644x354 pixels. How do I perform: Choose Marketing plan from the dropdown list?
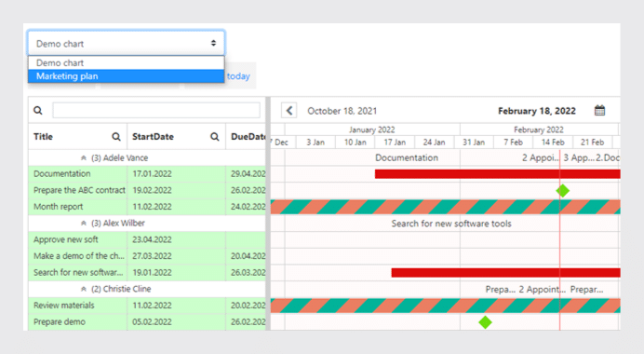tap(126, 76)
